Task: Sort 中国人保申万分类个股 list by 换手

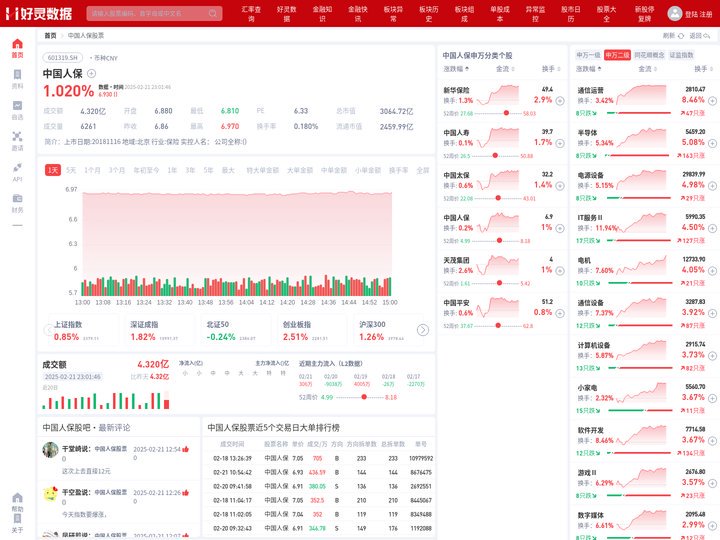Action: coord(551,69)
